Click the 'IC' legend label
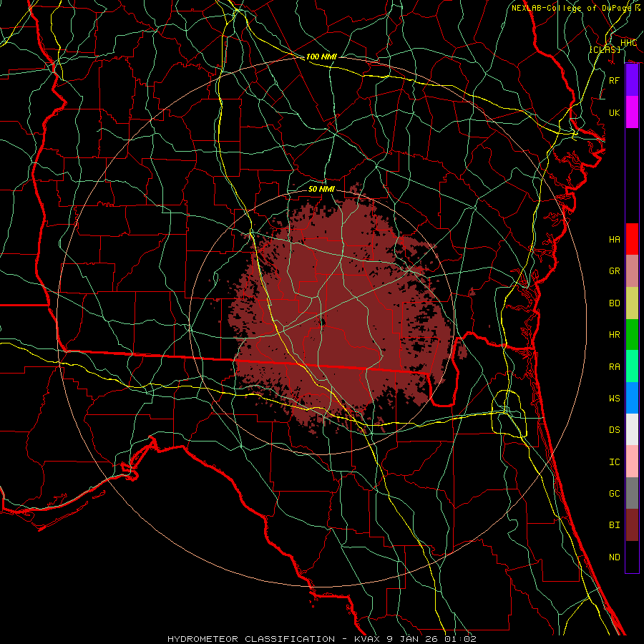Screen dimensions: 644x644 (615, 462)
